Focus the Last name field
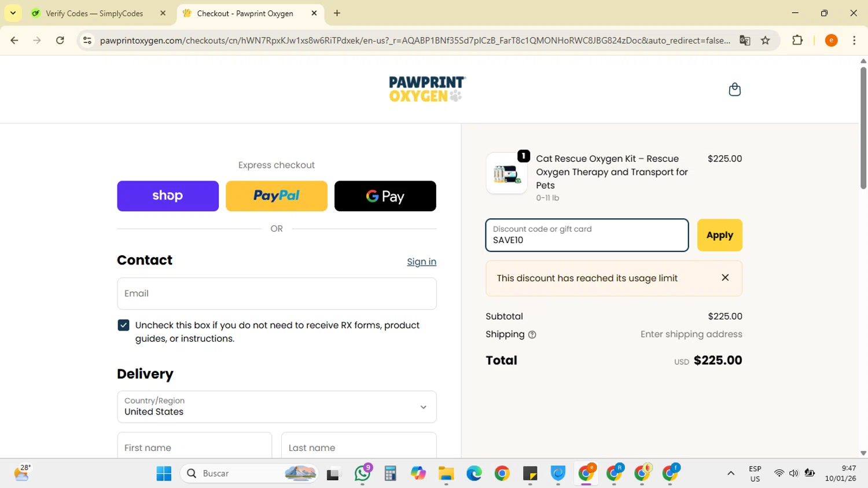This screenshot has width=868, height=488. pos(359,447)
